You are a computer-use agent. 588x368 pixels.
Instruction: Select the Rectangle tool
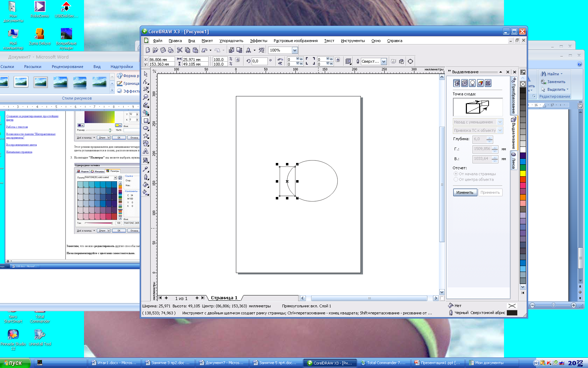point(146,121)
